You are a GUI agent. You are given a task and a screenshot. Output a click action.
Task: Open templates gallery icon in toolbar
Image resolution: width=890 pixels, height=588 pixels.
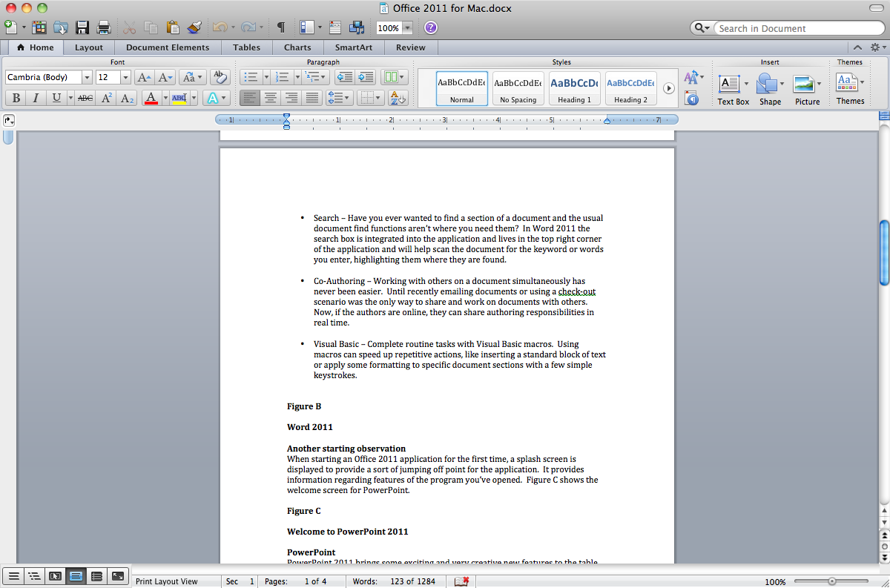click(39, 28)
